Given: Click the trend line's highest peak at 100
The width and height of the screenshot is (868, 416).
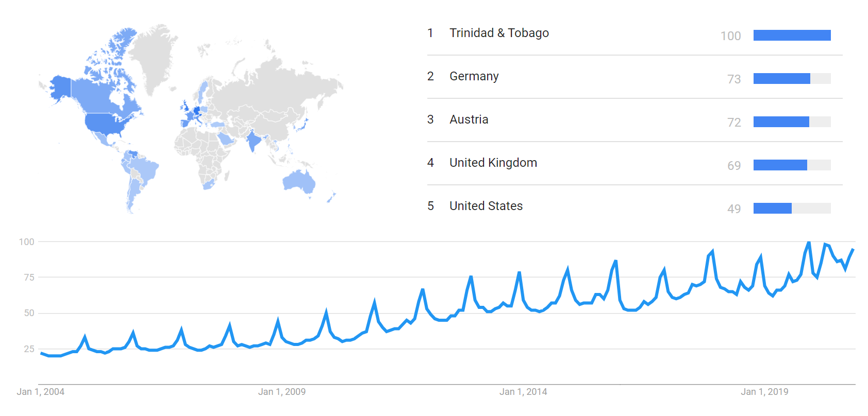Looking at the screenshot, I should point(809,242).
